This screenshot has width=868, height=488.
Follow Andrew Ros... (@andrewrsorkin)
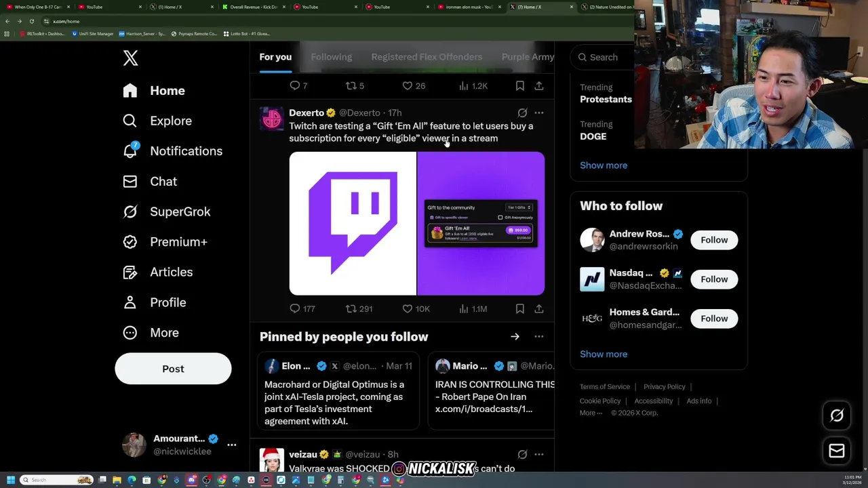click(x=714, y=240)
